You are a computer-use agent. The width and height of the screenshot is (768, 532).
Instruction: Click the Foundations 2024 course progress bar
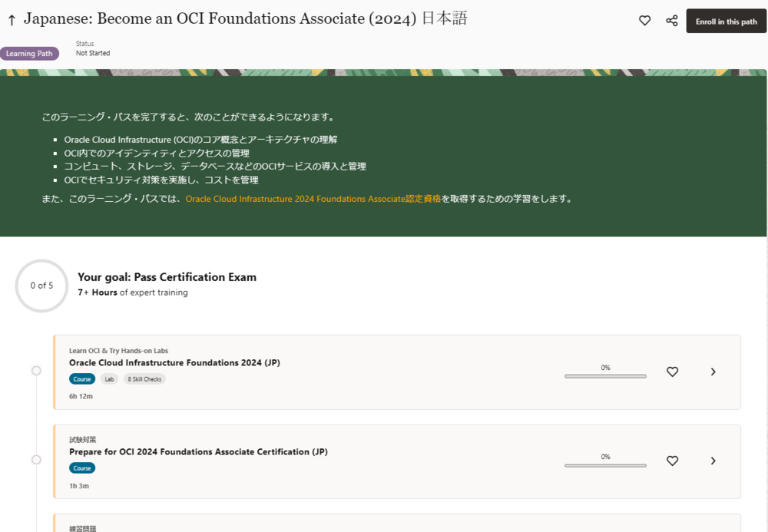(x=605, y=376)
